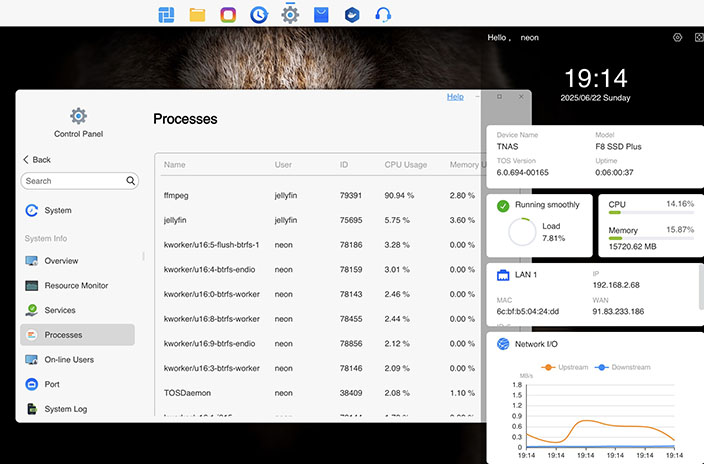Image resolution: width=704 pixels, height=464 pixels.
Task: Click the green Running smoothly check icon
Action: (x=503, y=206)
